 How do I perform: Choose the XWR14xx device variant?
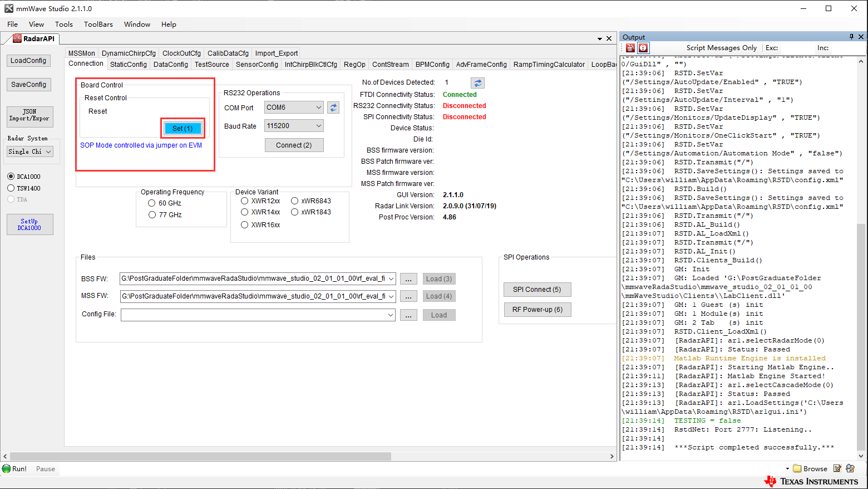pyautogui.click(x=244, y=212)
